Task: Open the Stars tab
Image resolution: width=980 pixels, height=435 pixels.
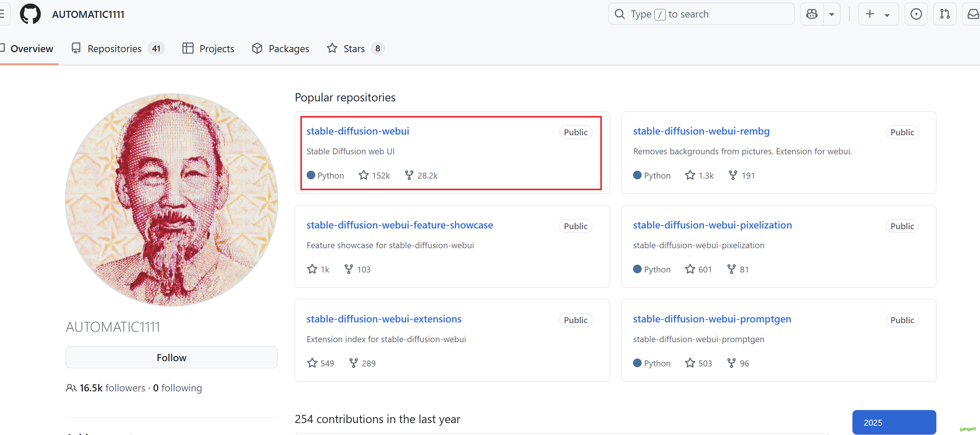Action: click(355, 49)
